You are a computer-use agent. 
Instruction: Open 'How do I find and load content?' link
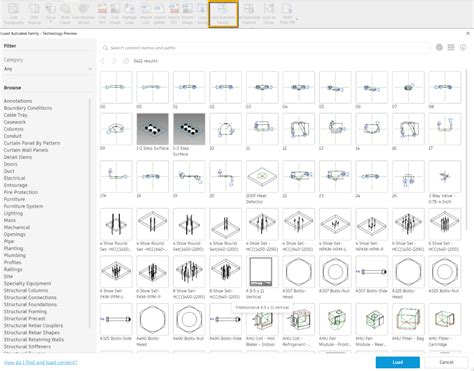[x=40, y=362]
